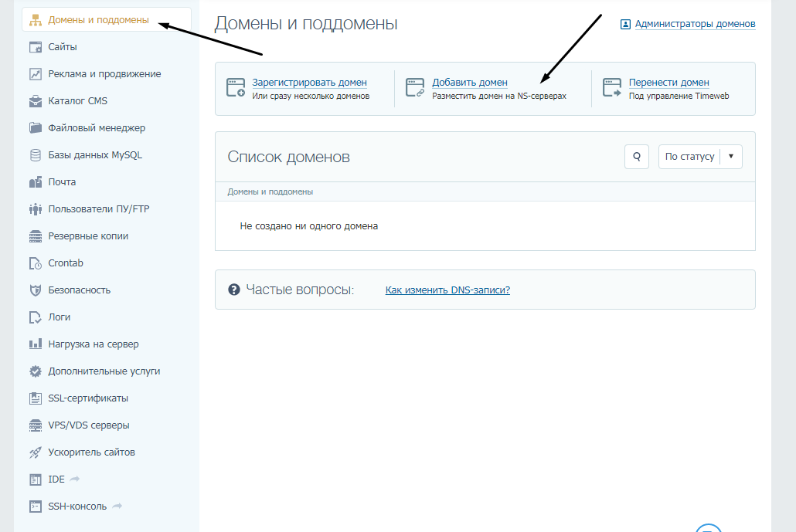Select 'SSL-сертификаты' in the sidebar
796x532 pixels.
(x=88, y=398)
